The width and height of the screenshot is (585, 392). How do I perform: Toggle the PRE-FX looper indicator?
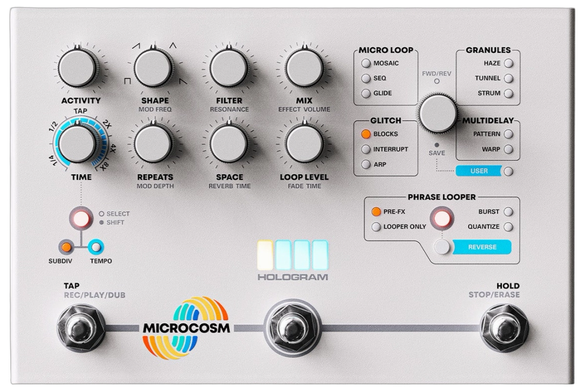pyautogui.click(x=376, y=212)
